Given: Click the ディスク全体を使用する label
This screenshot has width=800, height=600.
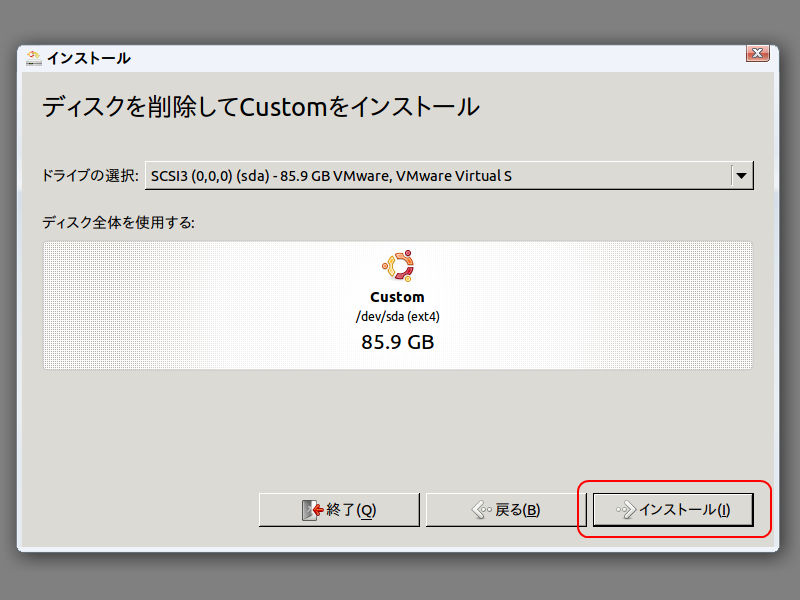Looking at the screenshot, I should [x=118, y=222].
